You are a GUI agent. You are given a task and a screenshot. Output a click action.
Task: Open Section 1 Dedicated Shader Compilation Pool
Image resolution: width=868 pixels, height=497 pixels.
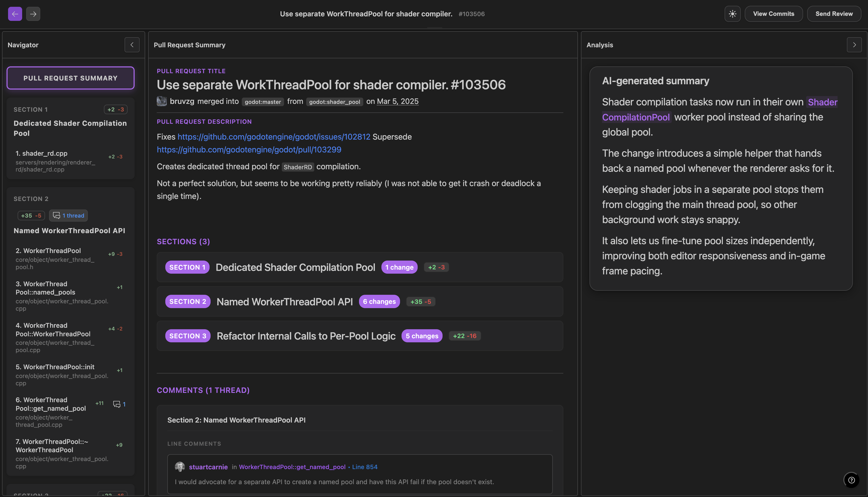(x=360, y=267)
